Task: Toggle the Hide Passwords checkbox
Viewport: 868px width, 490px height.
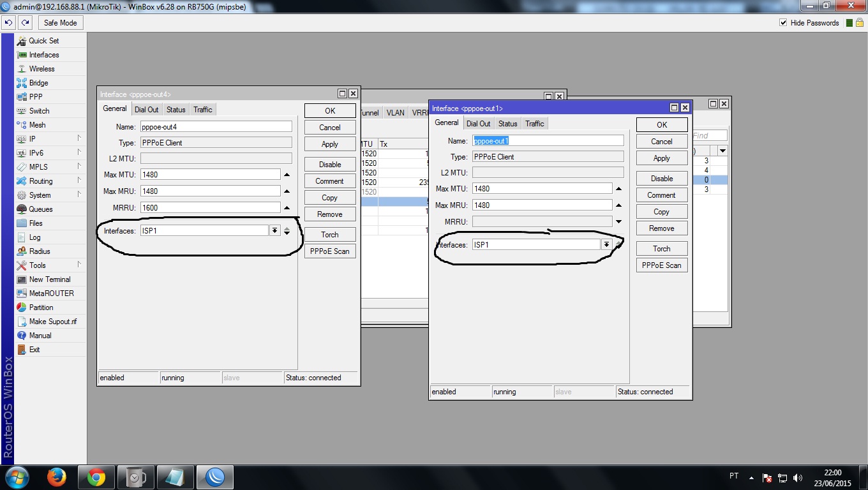Action: click(783, 23)
